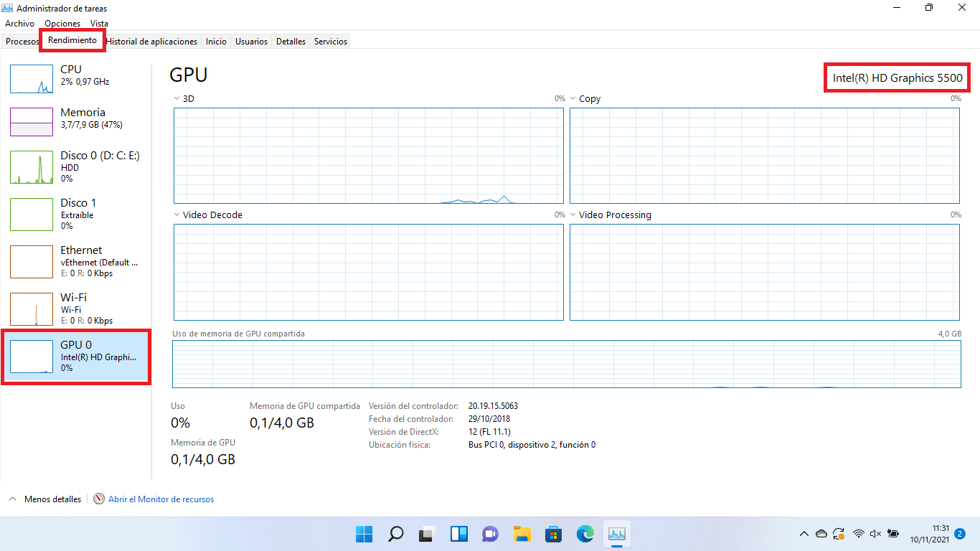Open Task View from the taskbar
This screenshot has width=980, height=551.
pyautogui.click(x=428, y=534)
